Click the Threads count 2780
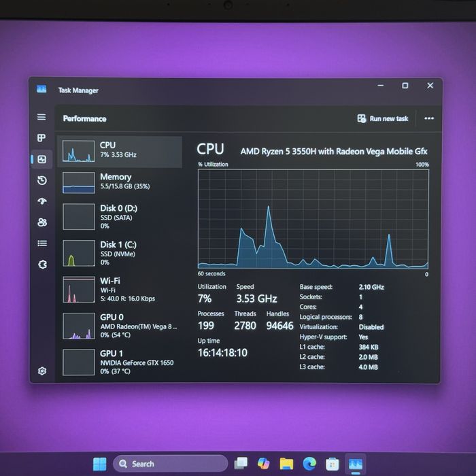This screenshot has height=476, width=476. [245, 326]
